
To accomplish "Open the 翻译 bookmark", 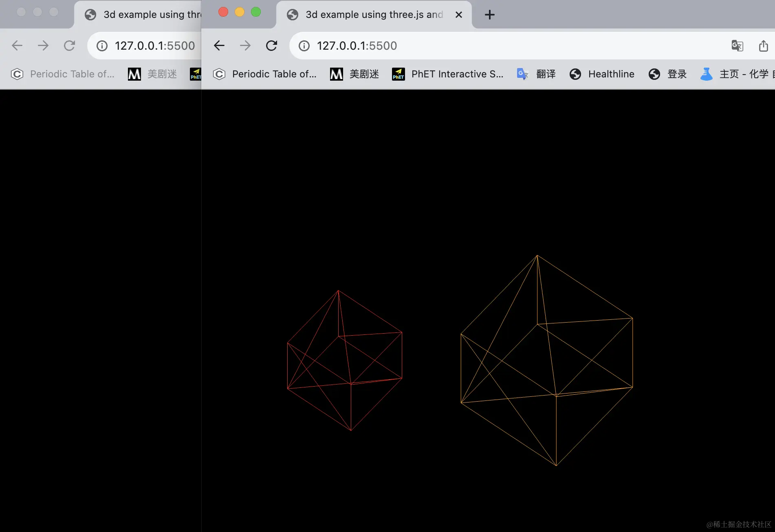I will (536, 74).
